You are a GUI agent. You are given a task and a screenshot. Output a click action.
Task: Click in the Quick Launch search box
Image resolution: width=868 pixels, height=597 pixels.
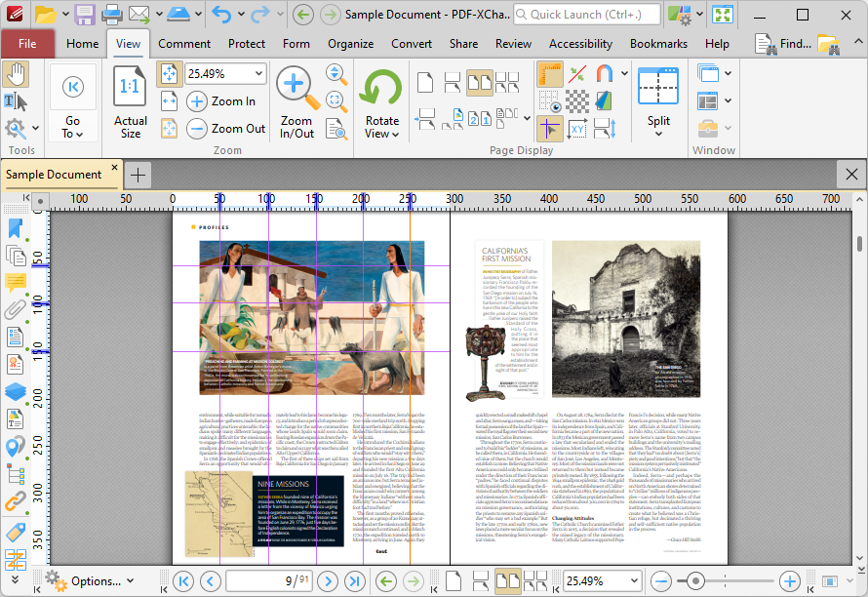pos(587,15)
